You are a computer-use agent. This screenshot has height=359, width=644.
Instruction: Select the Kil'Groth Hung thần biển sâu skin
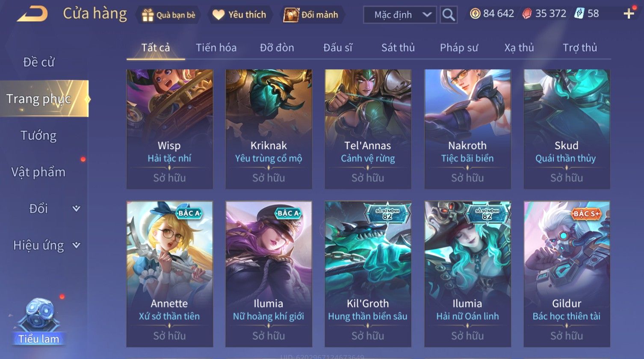[x=368, y=274]
